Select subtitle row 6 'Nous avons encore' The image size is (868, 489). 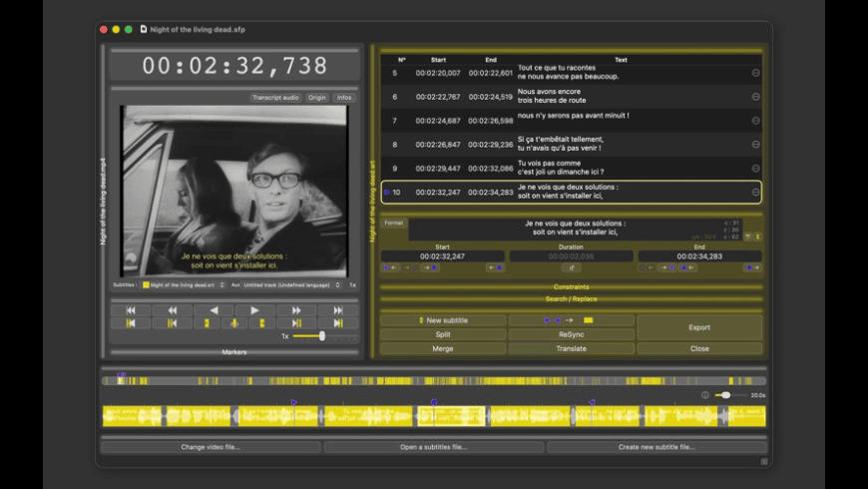pos(571,97)
